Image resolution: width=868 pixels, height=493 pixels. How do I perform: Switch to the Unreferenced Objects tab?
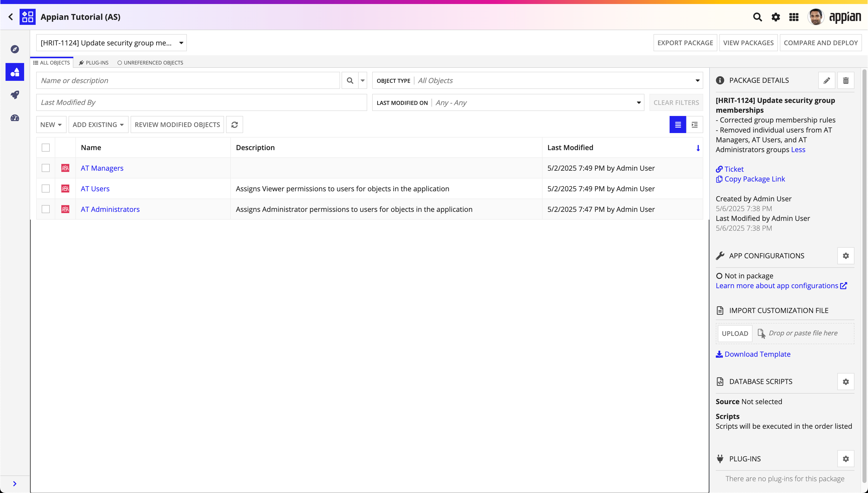150,63
